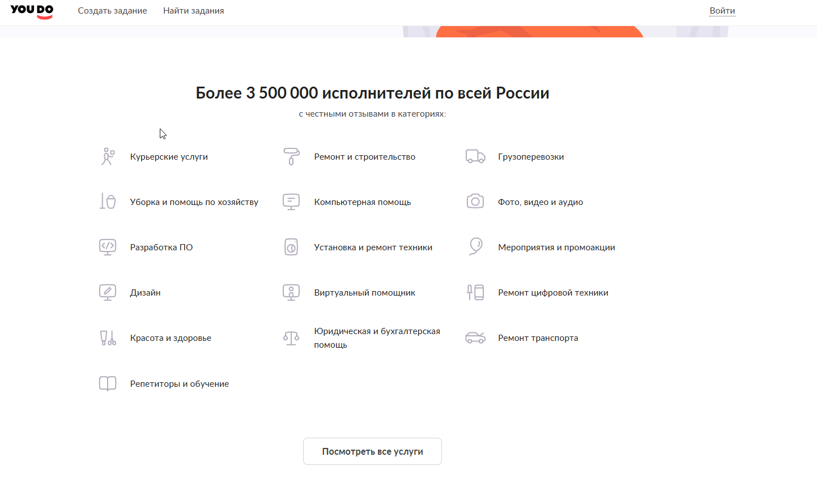Click the beauty tools icon
Viewport: 817px width, 504px height.
tap(108, 338)
